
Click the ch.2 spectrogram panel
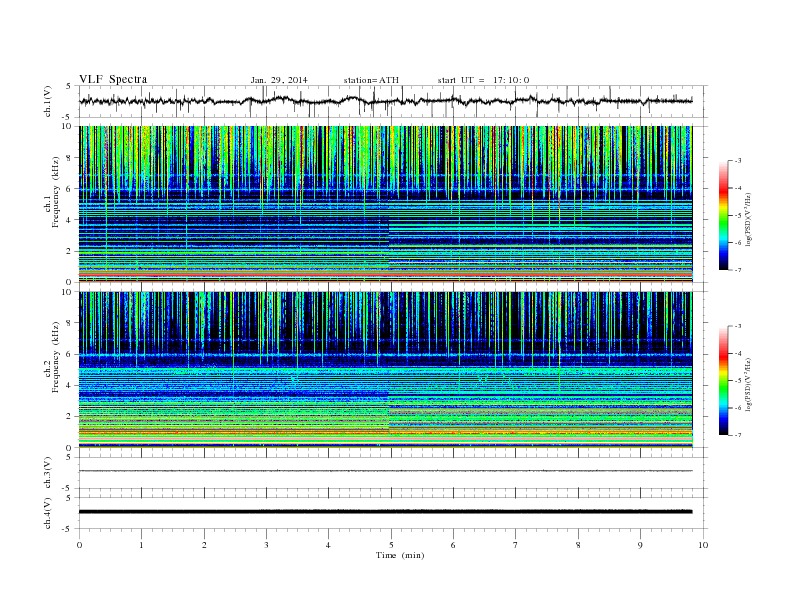pyautogui.click(x=385, y=370)
